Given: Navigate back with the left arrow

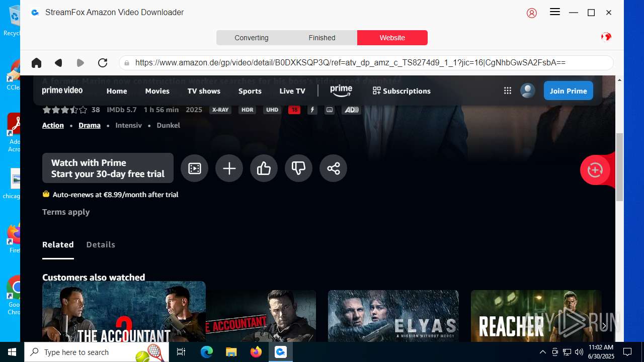Looking at the screenshot, I should click(x=58, y=63).
